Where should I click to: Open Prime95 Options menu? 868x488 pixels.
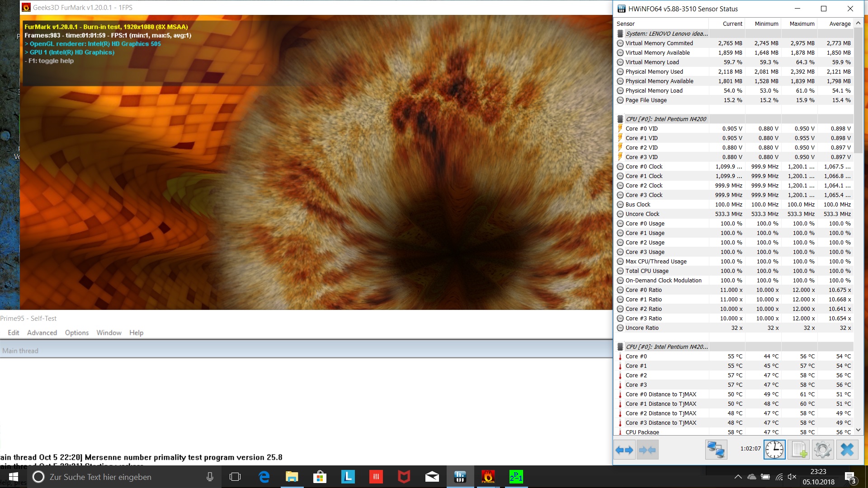coord(76,333)
